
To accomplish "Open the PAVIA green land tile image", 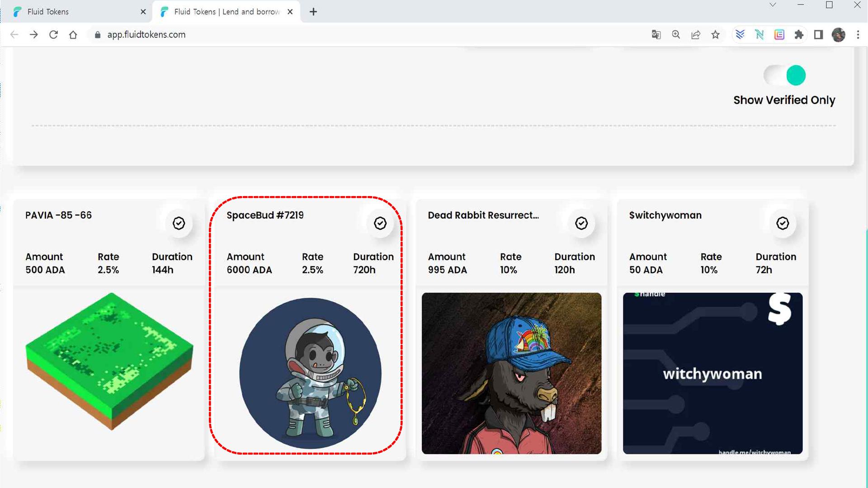I will 109,361.
